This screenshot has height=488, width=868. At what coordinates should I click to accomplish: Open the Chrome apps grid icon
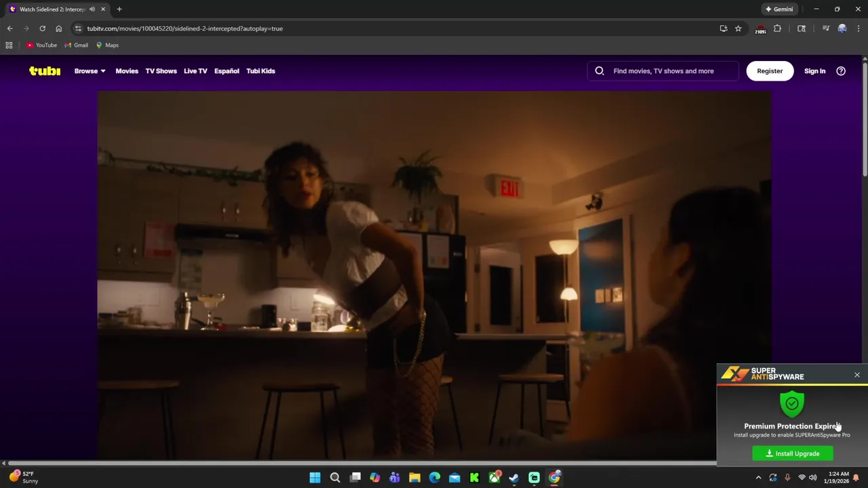(9, 45)
